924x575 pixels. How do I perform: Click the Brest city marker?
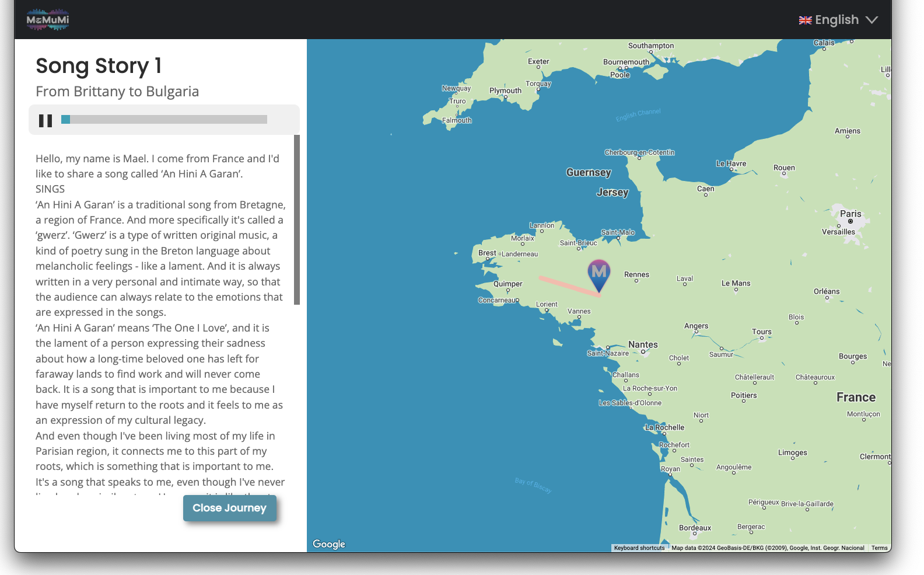click(x=487, y=253)
